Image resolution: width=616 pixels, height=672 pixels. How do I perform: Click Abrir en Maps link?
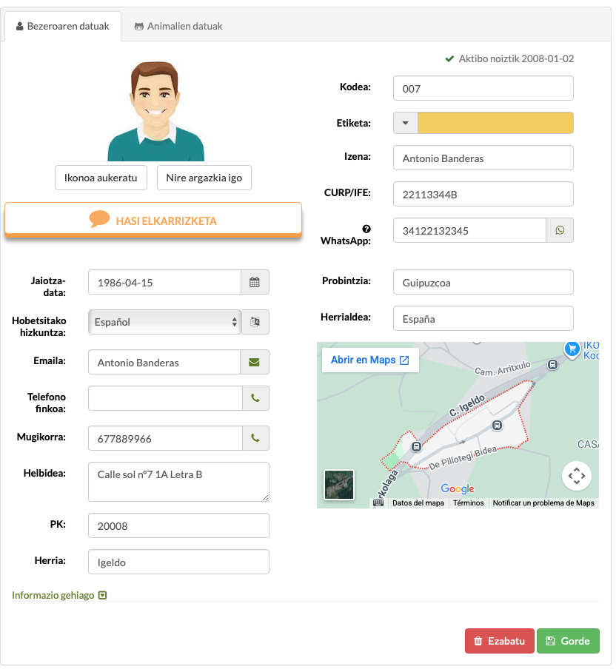coord(369,360)
